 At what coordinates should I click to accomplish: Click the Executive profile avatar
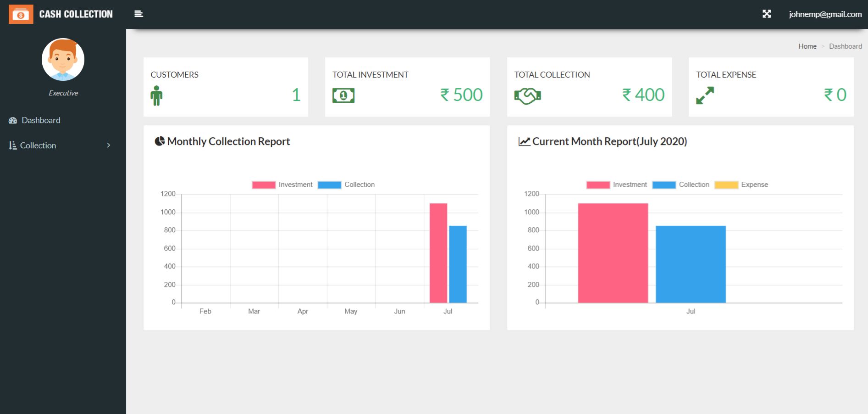tap(63, 60)
